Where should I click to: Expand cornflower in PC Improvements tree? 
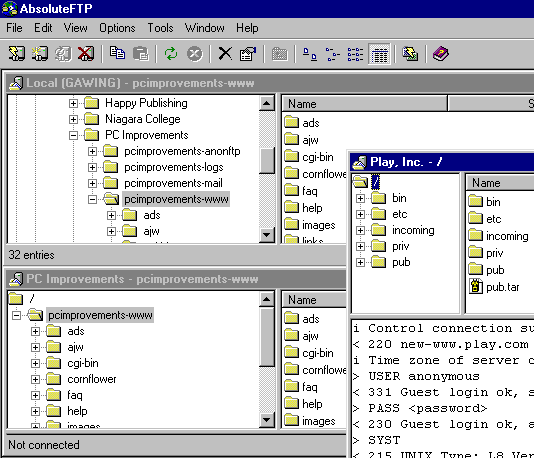click(x=35, y=379)
